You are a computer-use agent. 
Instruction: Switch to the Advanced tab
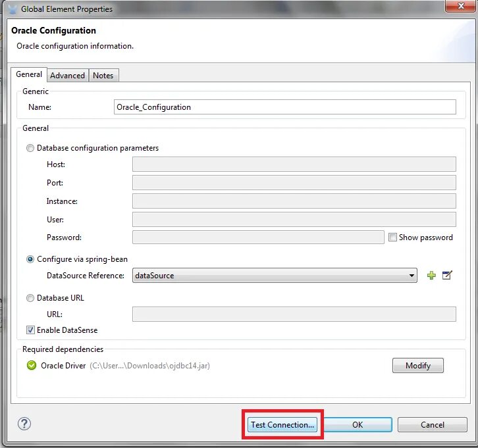(x=67, y=76)
